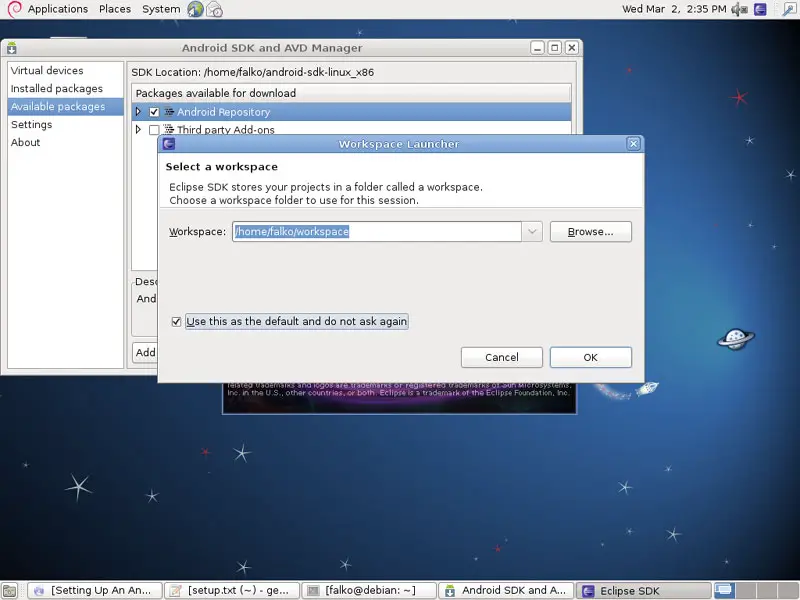Viewport: 800px width, 600px height.
Task: Launch the web browser from top panel
Action: (195, 9)
